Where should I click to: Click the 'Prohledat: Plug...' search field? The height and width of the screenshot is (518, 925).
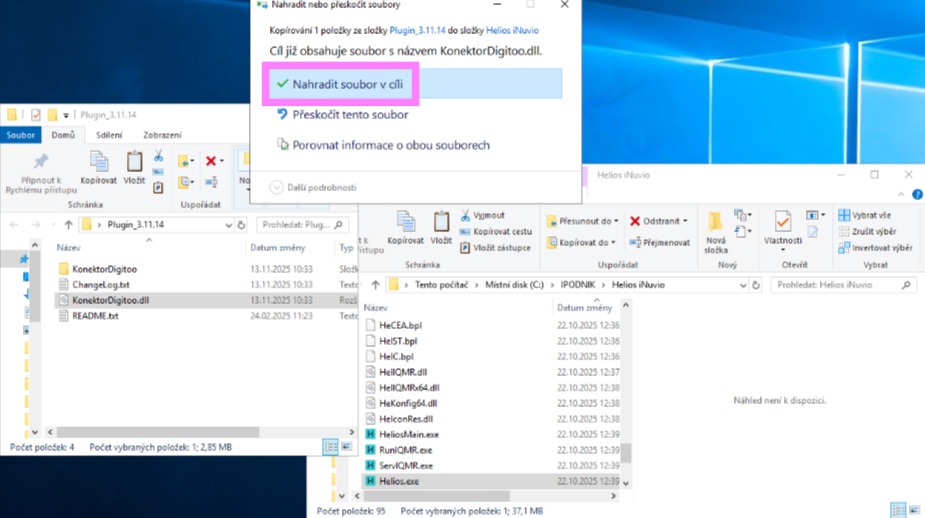point(303,225)
